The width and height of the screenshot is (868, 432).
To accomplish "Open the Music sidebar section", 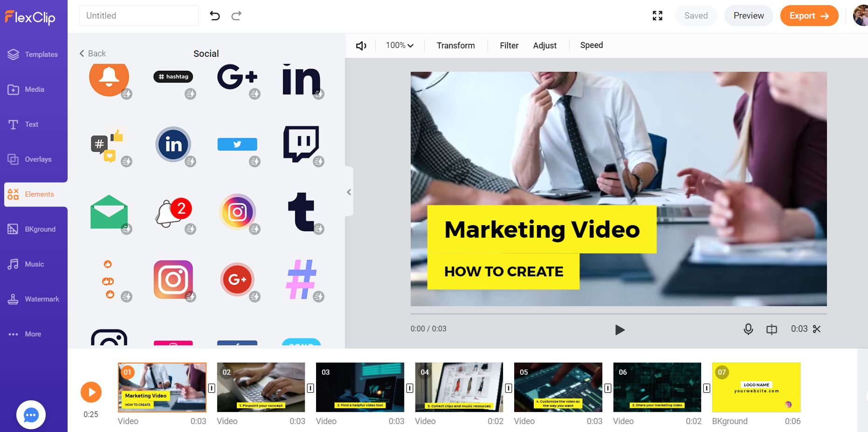I will point(26,264).
